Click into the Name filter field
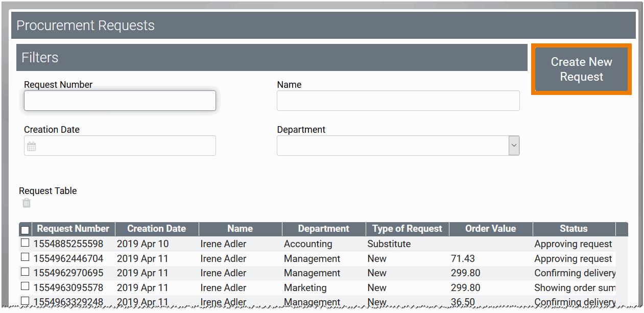Screen dimensions: 644x313 (x=398, y=101)
